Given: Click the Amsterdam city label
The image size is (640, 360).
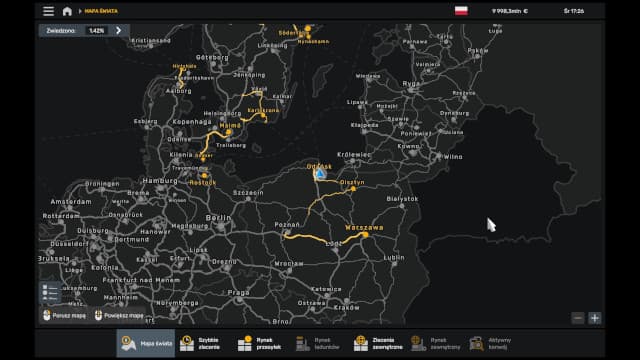Looking at the screenshot, I should (x=71, y=202).
